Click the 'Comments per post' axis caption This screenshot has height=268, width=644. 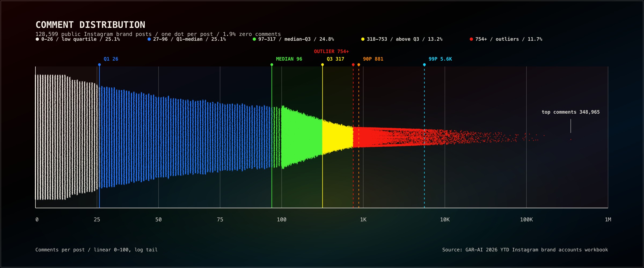[x=96, y=250]
